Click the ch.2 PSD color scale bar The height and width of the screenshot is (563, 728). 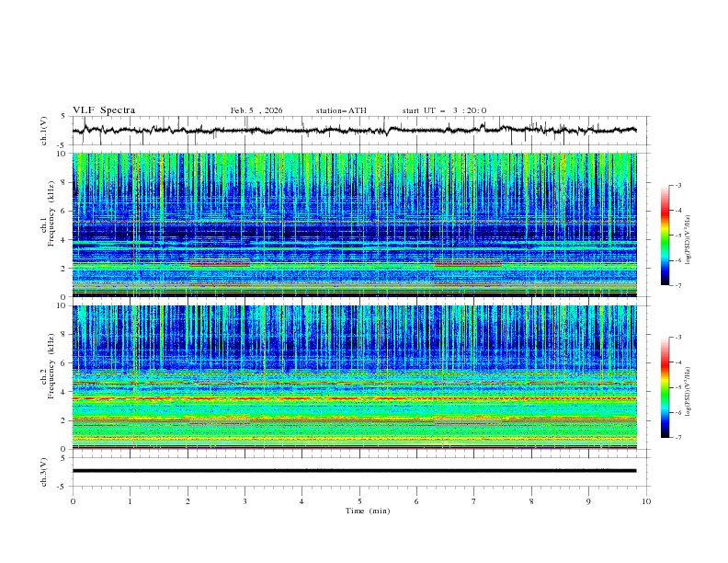(x=665, y=387)
